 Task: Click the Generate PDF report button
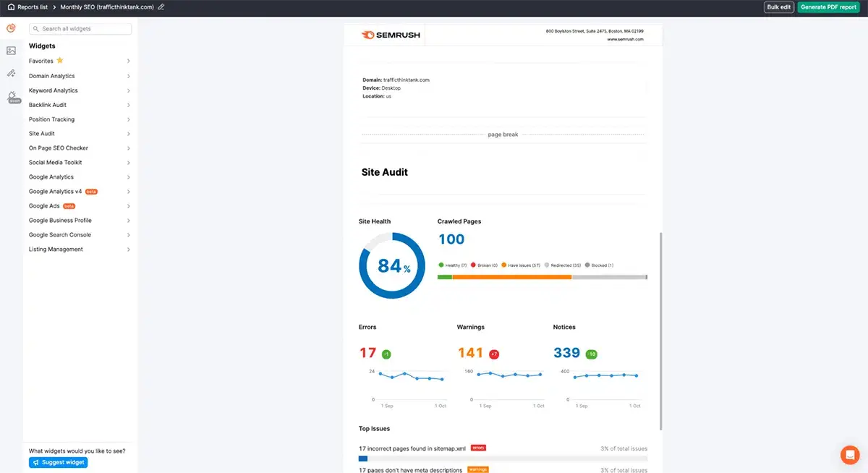828,7
